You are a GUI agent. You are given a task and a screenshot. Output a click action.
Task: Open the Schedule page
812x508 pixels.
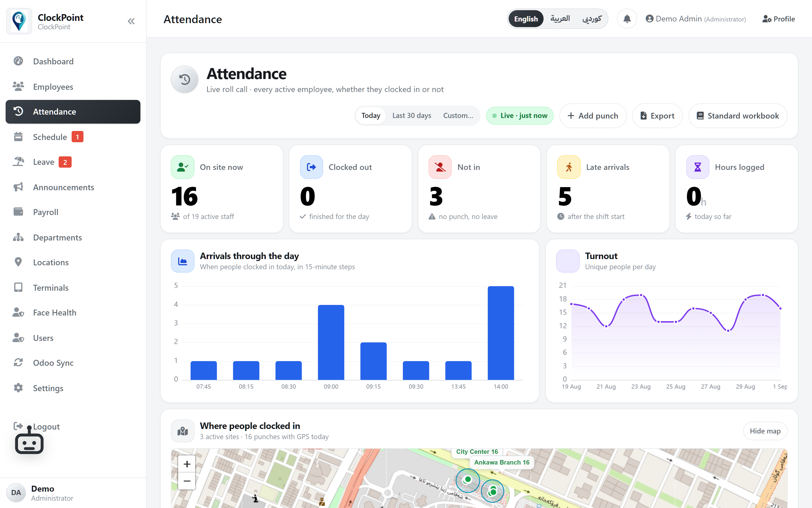click(73, 137)
